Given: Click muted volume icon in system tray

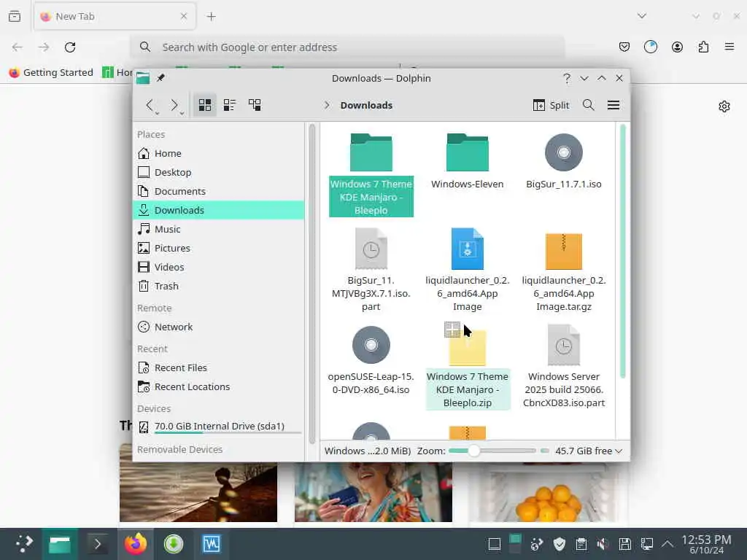Looking at the screenshot, I should (x=603, y=544).
